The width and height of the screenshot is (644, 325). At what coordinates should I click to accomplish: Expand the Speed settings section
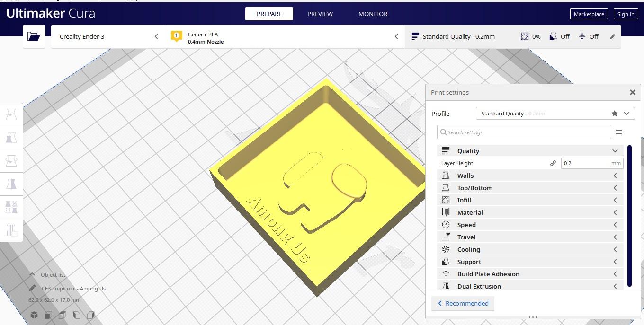click(530, 225)
